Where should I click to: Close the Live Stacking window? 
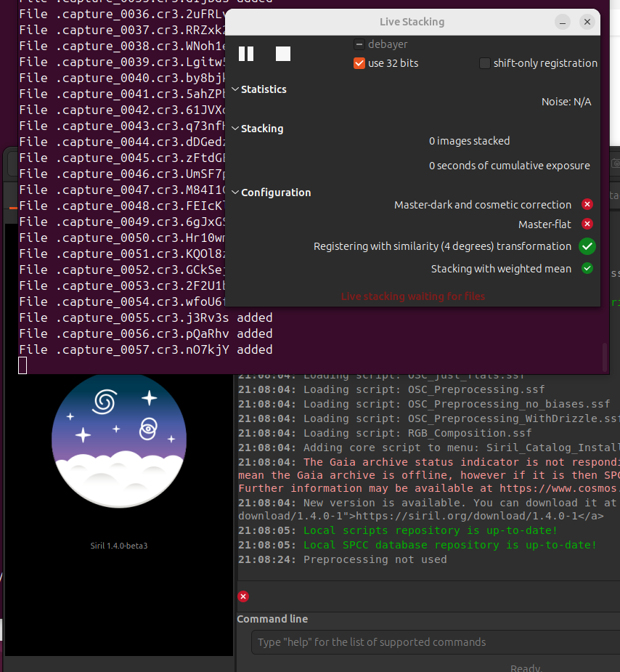click(x=587, y=23)
